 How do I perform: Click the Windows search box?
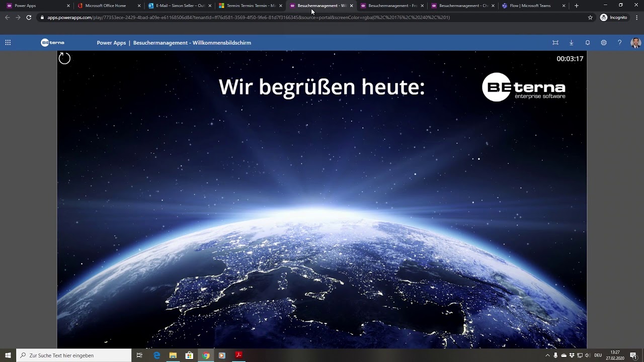(74, 355)
